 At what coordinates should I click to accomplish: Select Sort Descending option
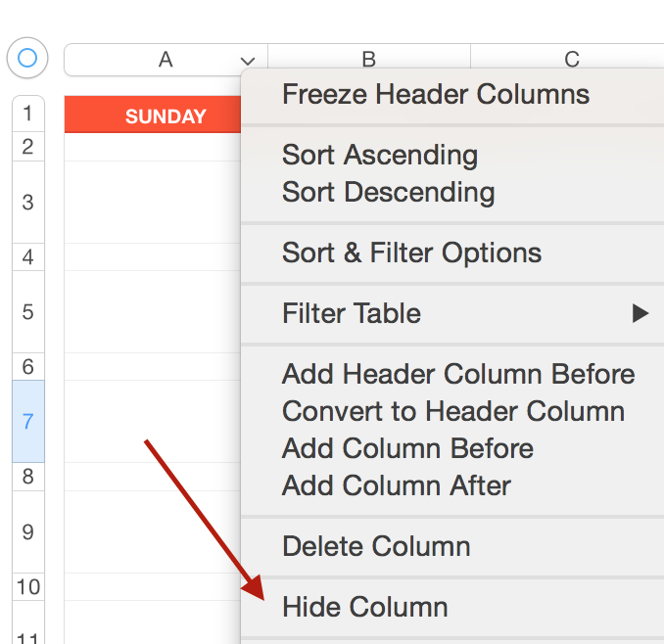click(x=388, y=192)
